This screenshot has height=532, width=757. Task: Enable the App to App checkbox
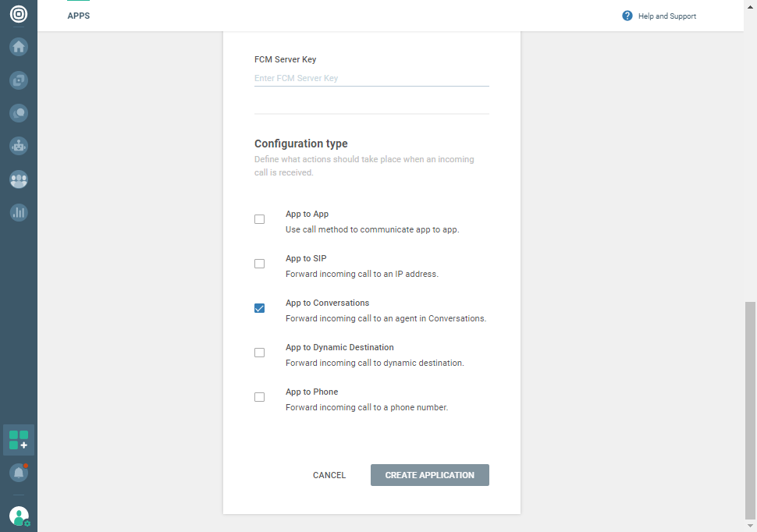click(x=260, y=219)
